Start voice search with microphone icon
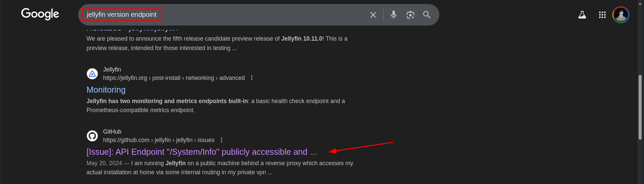644x184 pixels. pos(394,15)
